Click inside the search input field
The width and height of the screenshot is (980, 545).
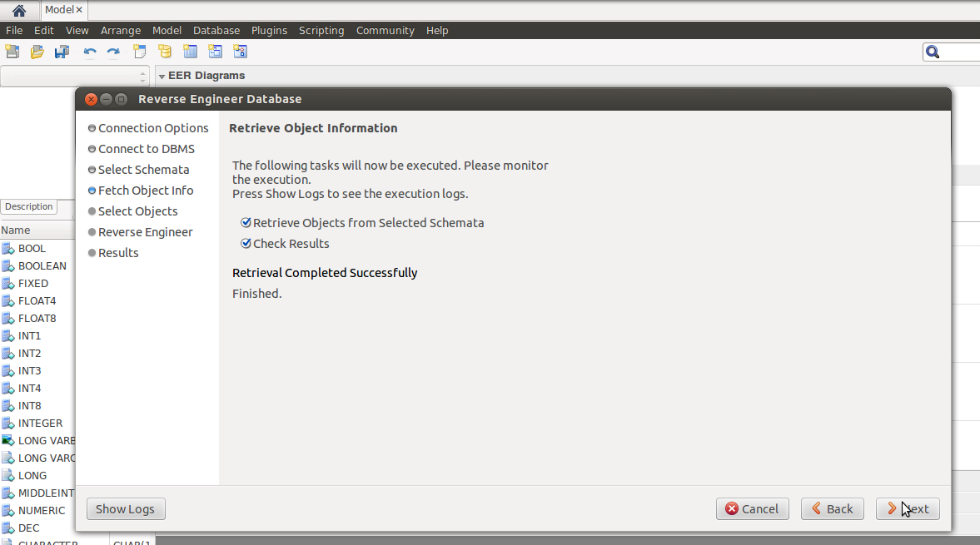962,51
